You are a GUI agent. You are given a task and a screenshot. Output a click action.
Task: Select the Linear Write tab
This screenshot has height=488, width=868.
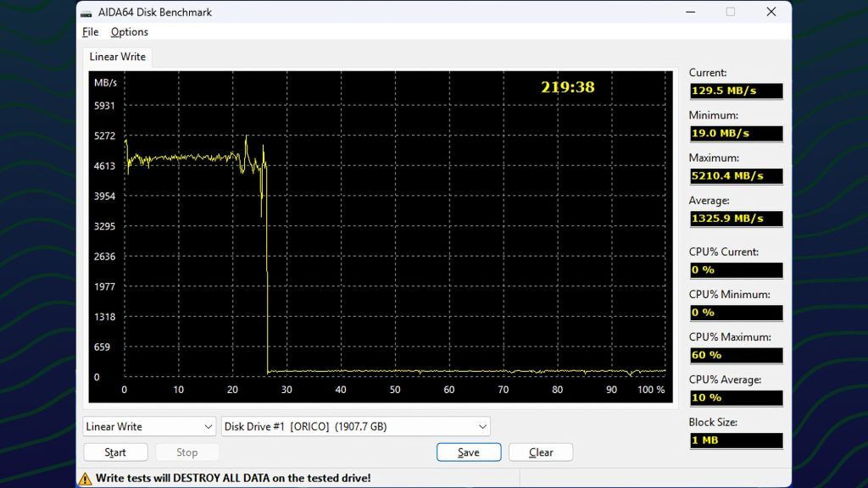pyautogui.click(x=117, y=57)
